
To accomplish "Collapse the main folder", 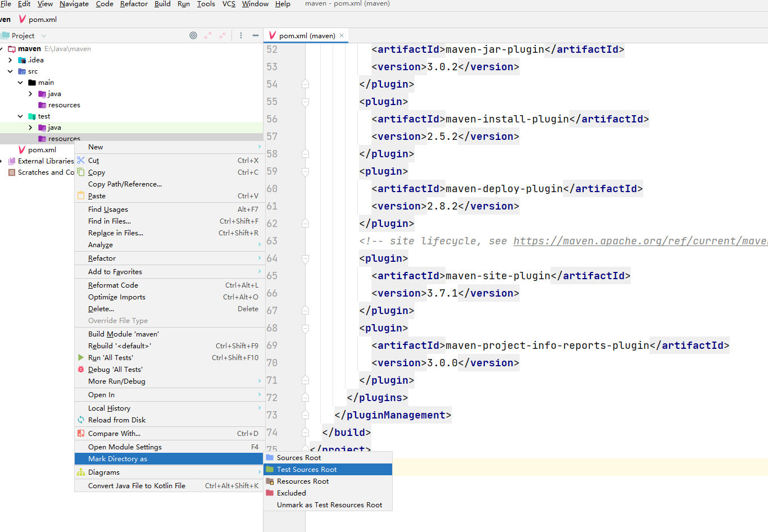I will pyautogui.click(x=20, y=83).
